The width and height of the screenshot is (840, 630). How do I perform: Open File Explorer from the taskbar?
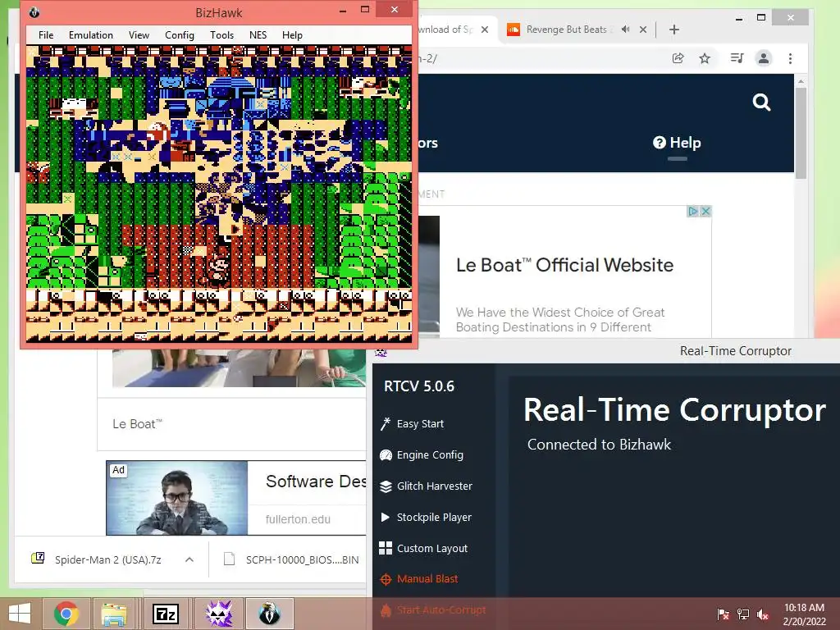pos(114,614)
